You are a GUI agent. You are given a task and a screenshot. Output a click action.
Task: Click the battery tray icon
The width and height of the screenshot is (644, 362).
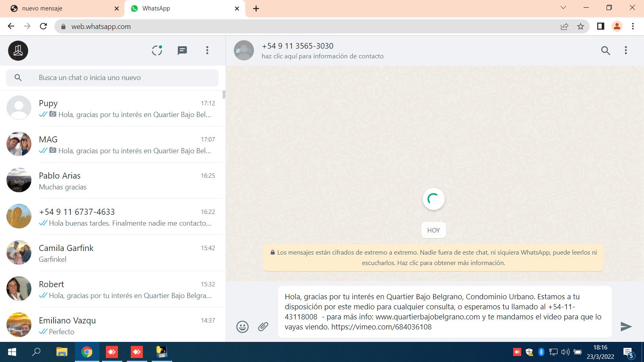coord(578,352)
